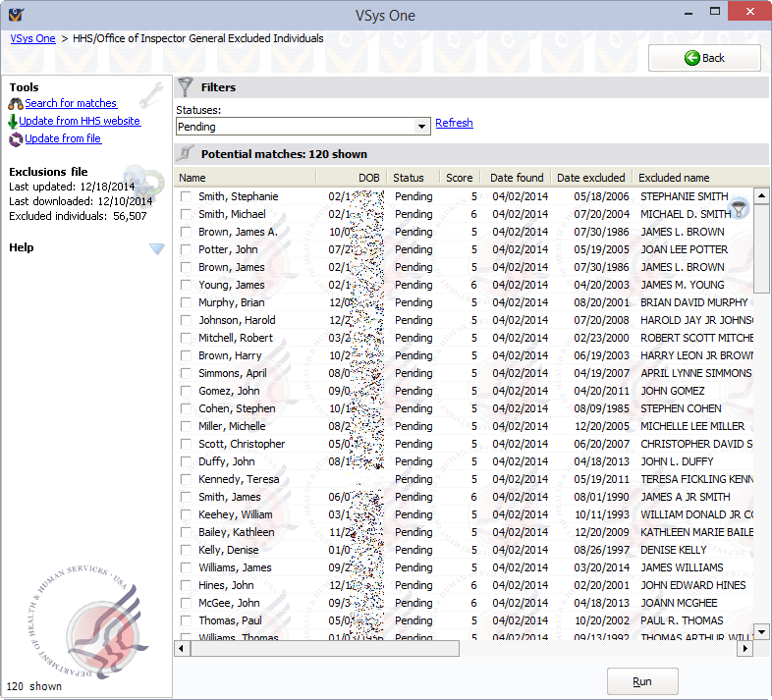Click the Filters funnel icon
The image size is (772, 700).
tap(186, 86)
